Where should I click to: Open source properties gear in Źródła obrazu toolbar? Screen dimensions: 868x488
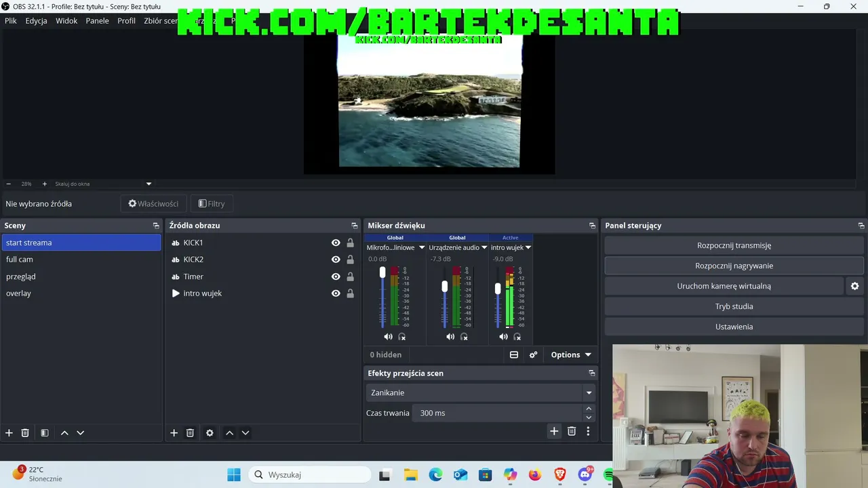210,432
